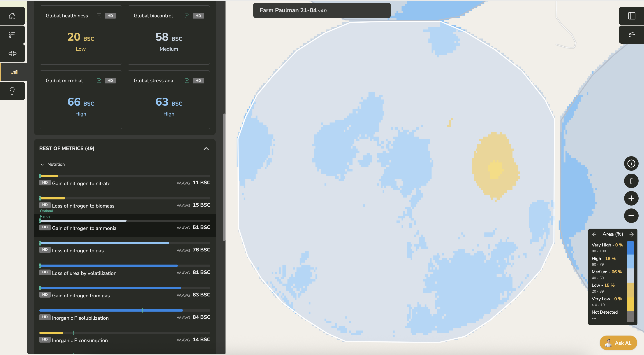Click the 51 BSC weighted average value
The image size is (644, 355).
click(201, 227)
